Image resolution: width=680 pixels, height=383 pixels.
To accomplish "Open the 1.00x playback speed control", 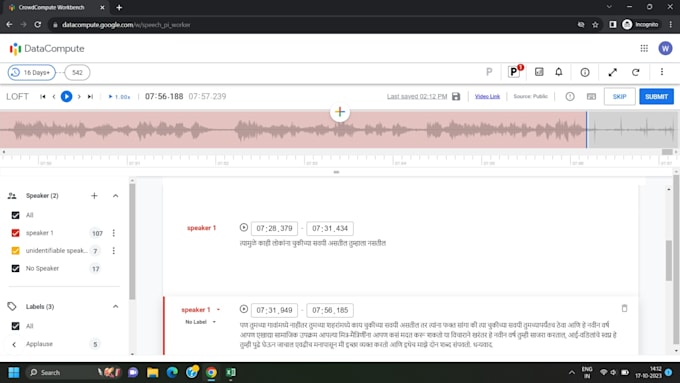I will 119,97.
